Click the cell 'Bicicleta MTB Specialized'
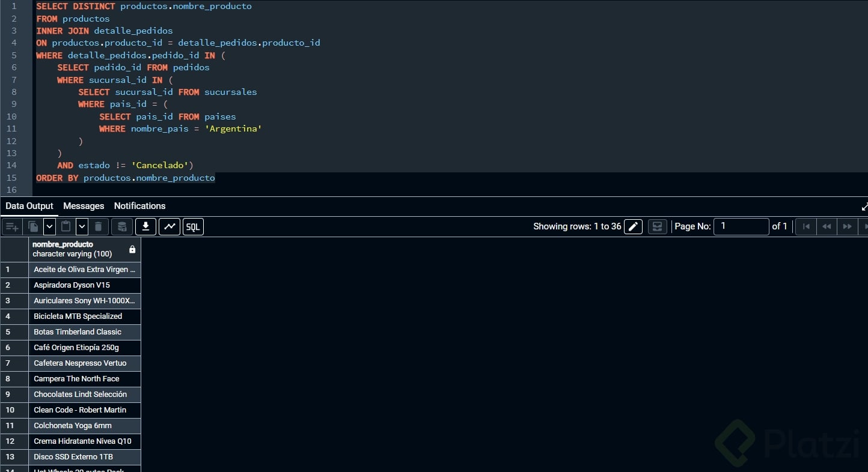Screen dimensions: 868x472 tap(85, 316)
